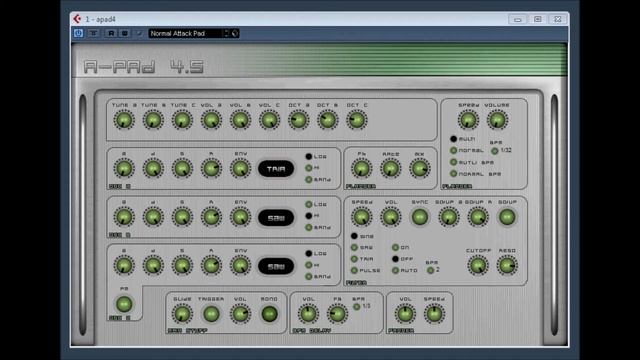640x360 pixels.
Task: Click the Rate knob
Action: (391, 169)
